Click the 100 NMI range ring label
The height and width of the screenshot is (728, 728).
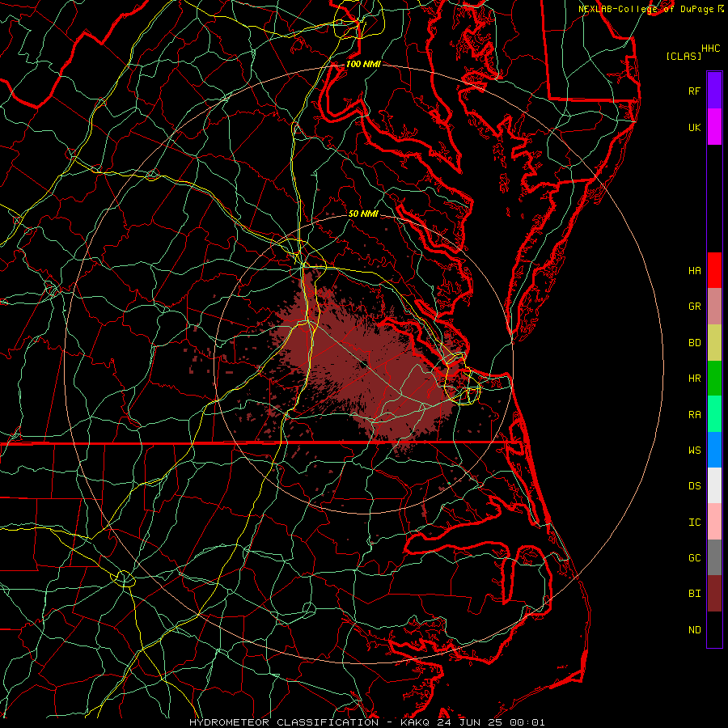tap(363, 64)
